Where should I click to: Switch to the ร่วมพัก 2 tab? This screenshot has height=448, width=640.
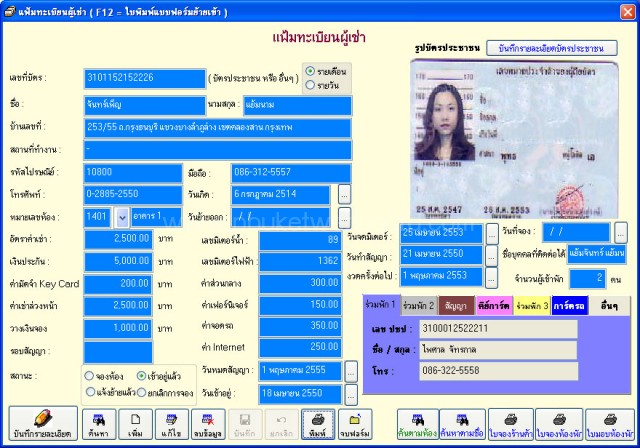pos(418,306)
